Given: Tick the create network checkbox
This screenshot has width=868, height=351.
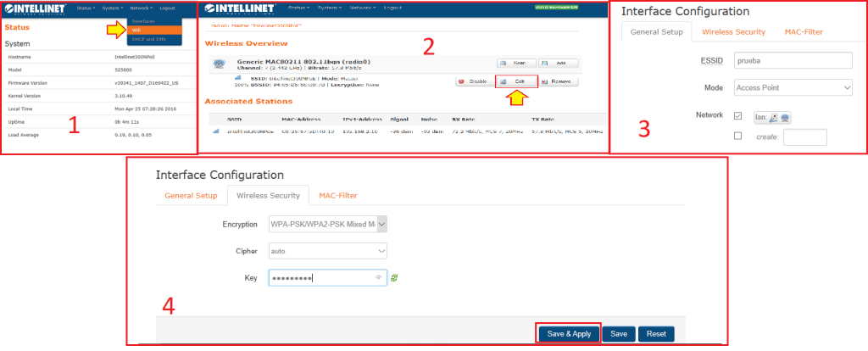Looking at the screenshot, I should (737, 136).
